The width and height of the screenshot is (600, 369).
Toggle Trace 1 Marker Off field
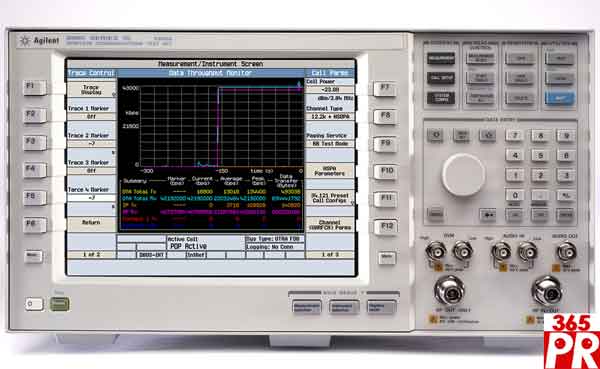tap(91, 116)
